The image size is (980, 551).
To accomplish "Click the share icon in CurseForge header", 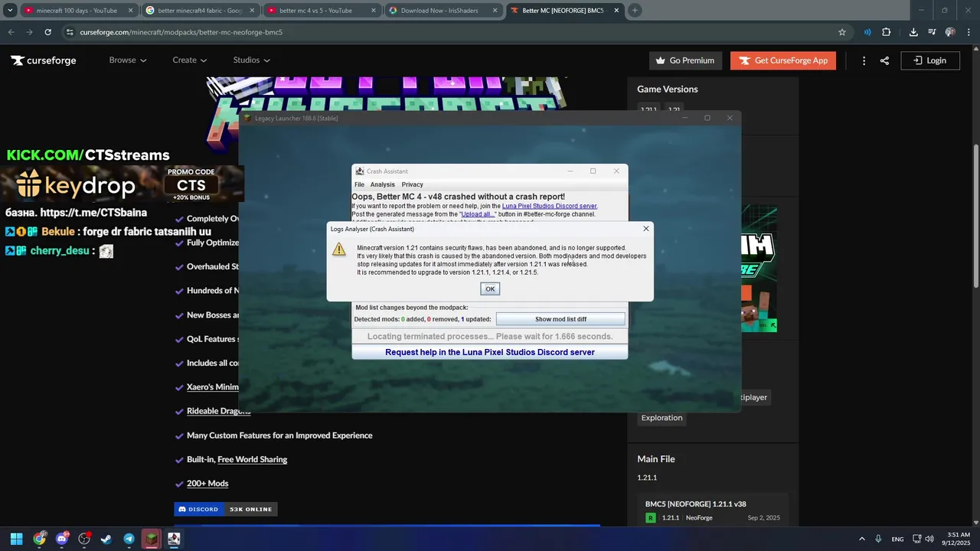I will [x=884, y=60].
